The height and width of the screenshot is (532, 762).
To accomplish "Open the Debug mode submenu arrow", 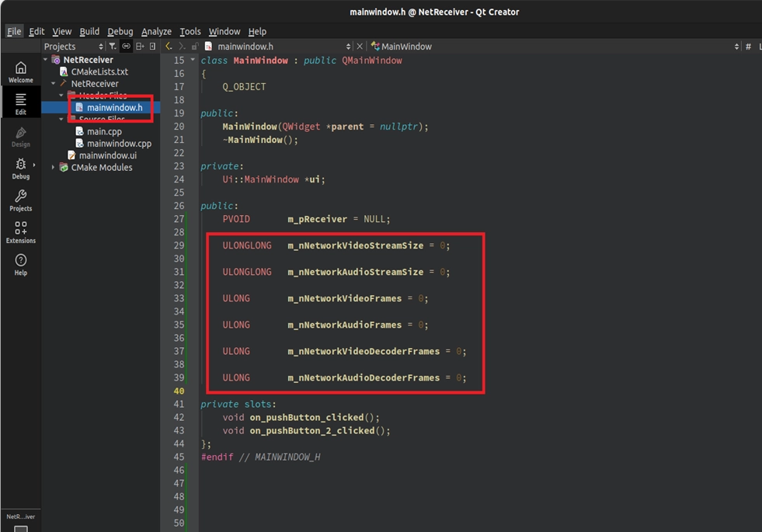I will coord(34,165).
